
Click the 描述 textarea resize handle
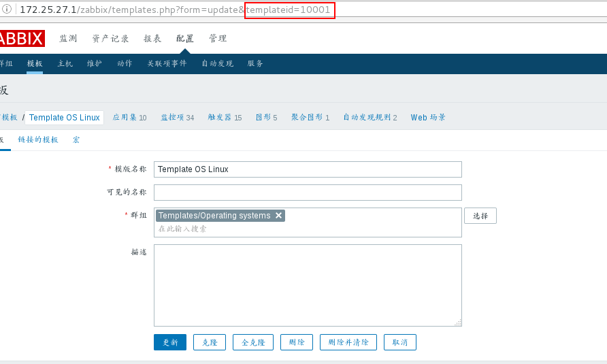(458, 322)
